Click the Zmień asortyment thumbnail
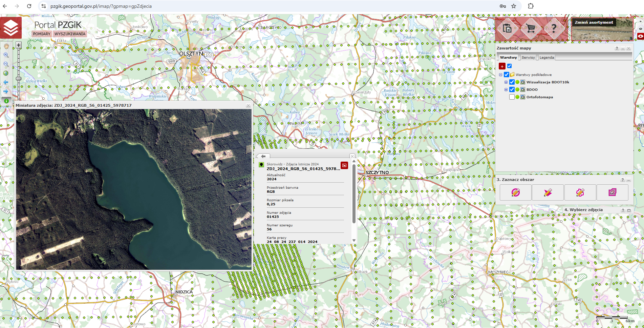The image size is (644, 328). pyautogui.click(x=602, y=29)
